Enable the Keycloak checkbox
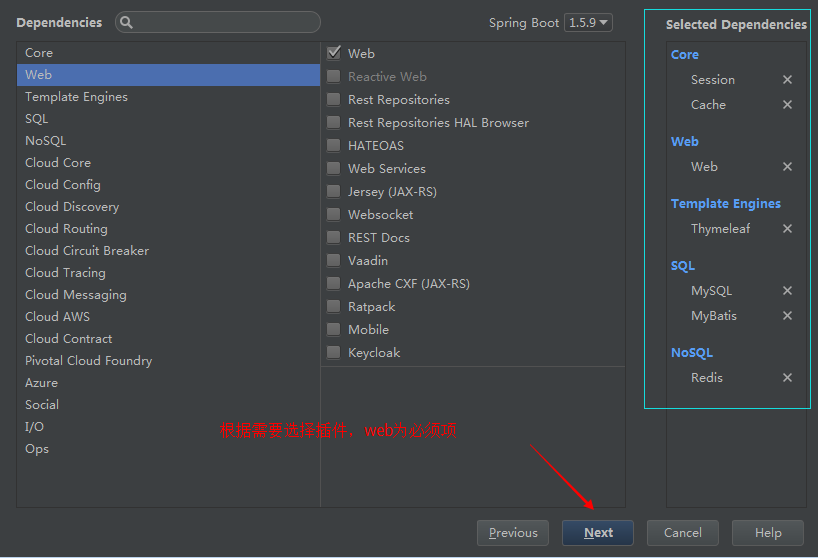This screenshot has width=818, height=558. [333, 352]
